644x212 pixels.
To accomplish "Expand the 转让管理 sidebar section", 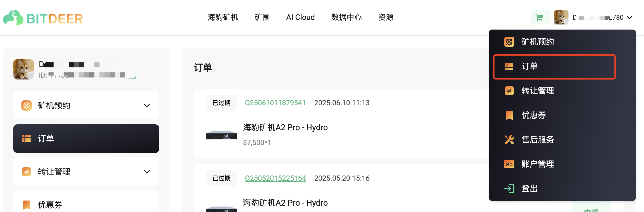I will [147, 172].
